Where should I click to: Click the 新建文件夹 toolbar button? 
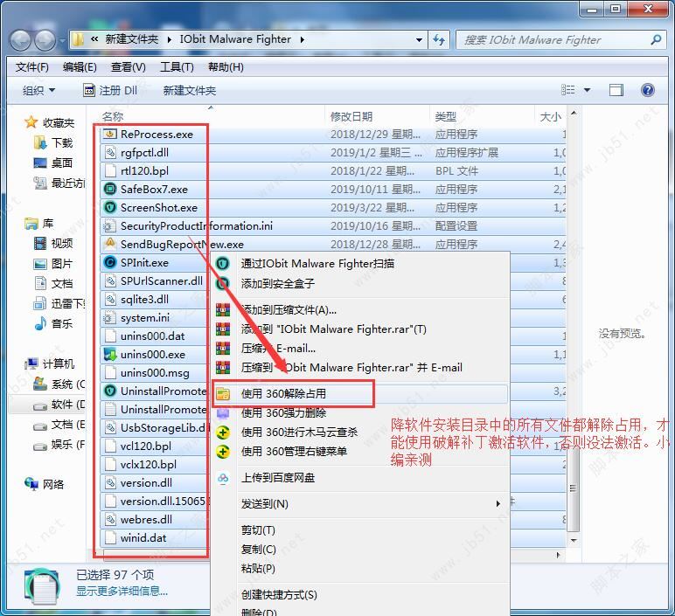(190, 90)
